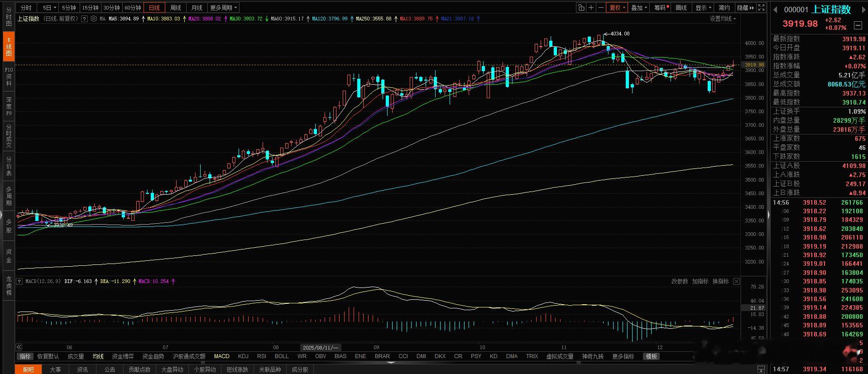Image resolution: width=868 pixels, height=374 pixels.
Task: Click the green MA30:3903.72 legend
Action: coord(246,19)
